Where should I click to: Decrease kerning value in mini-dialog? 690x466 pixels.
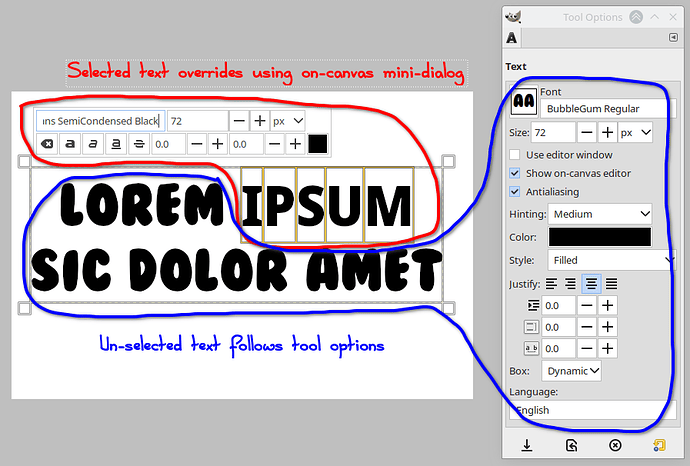274,144
